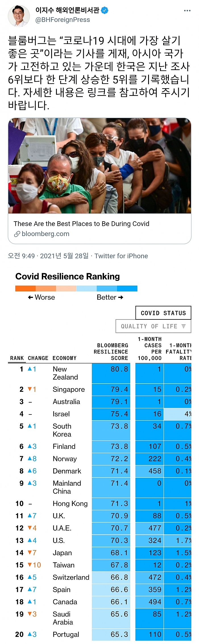
Task: Expand the QUALITY OF LIFE tab
Action: coord(153,326)
